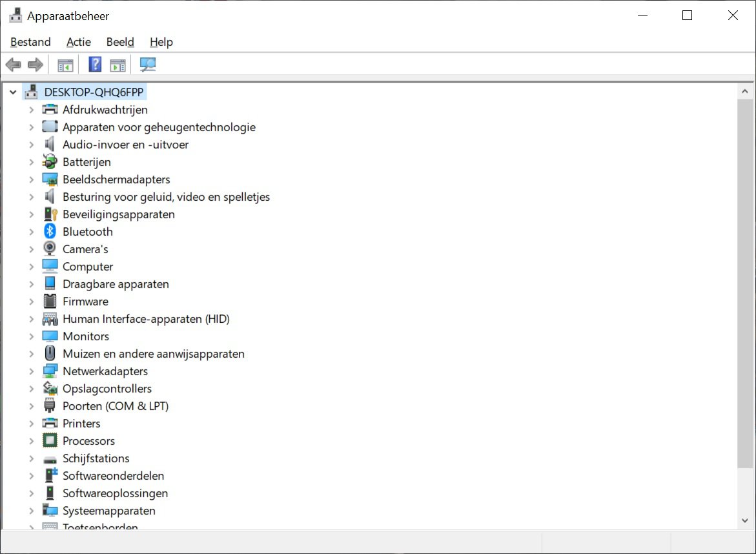Expand the Netwerkadapters node
Viewport: 756px width, 554px height.
coord(32,371)
